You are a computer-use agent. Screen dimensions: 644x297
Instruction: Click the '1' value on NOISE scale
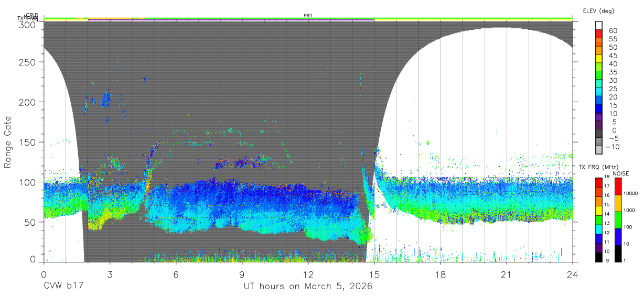coord(625,260)
